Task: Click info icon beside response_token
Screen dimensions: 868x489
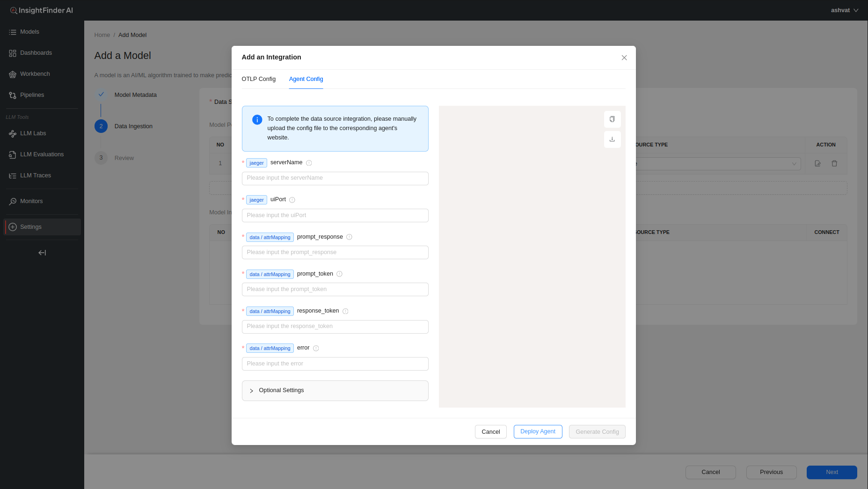Action: click(x=345, y=311)
